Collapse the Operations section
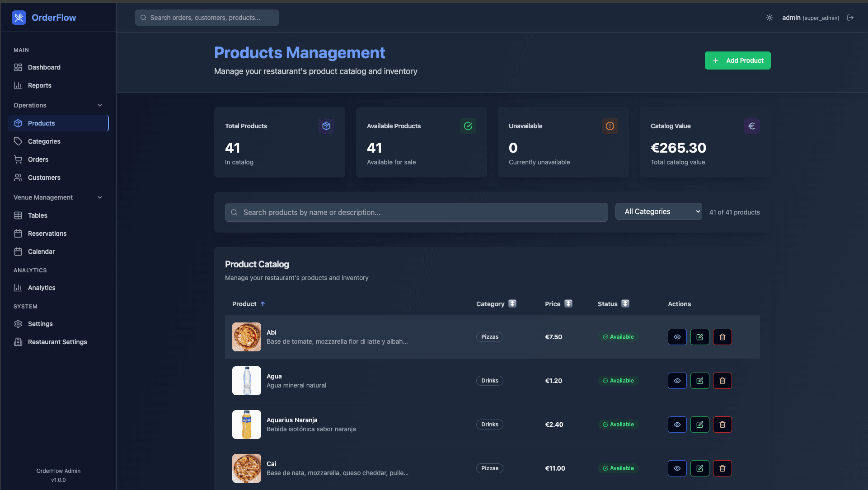868x490 pixels. pos(100,105)
